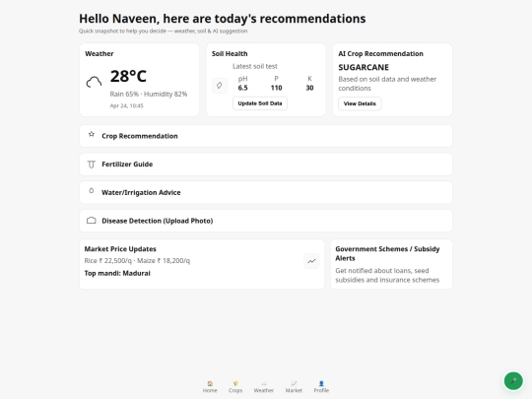The width and height of the screenshot is (532, 399).
Task: Click the Apr 24, 10:45 timestamp
Action: (x=126, y=105)
